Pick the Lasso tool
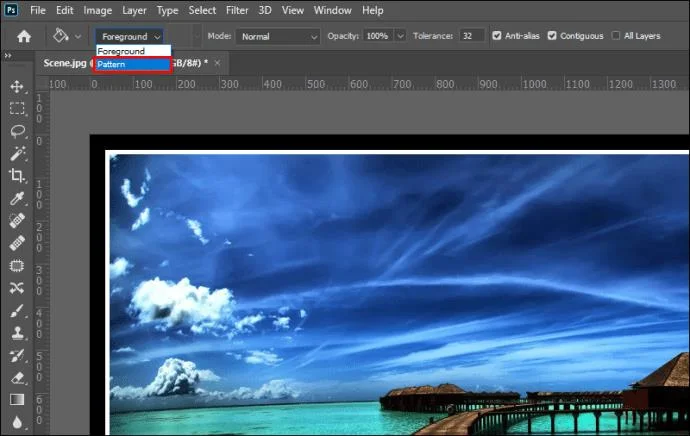This screenshot has width=690, height=436. click(x=17, y=131)
